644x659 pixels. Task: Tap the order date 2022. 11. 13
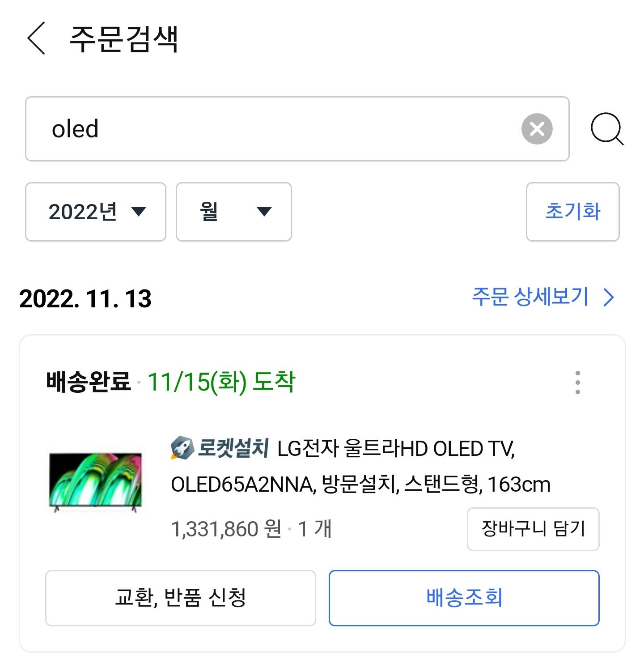[x=85, y=298]
